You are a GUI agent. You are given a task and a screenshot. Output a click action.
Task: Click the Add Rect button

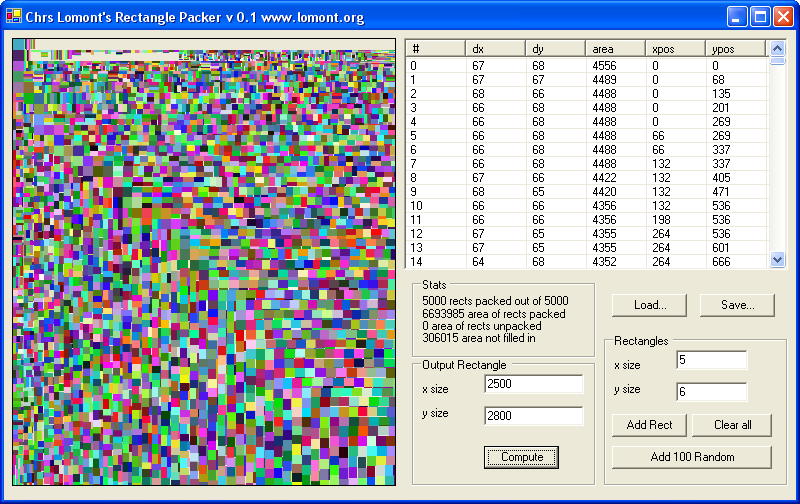pyautogui.click(x=649, y=425)
